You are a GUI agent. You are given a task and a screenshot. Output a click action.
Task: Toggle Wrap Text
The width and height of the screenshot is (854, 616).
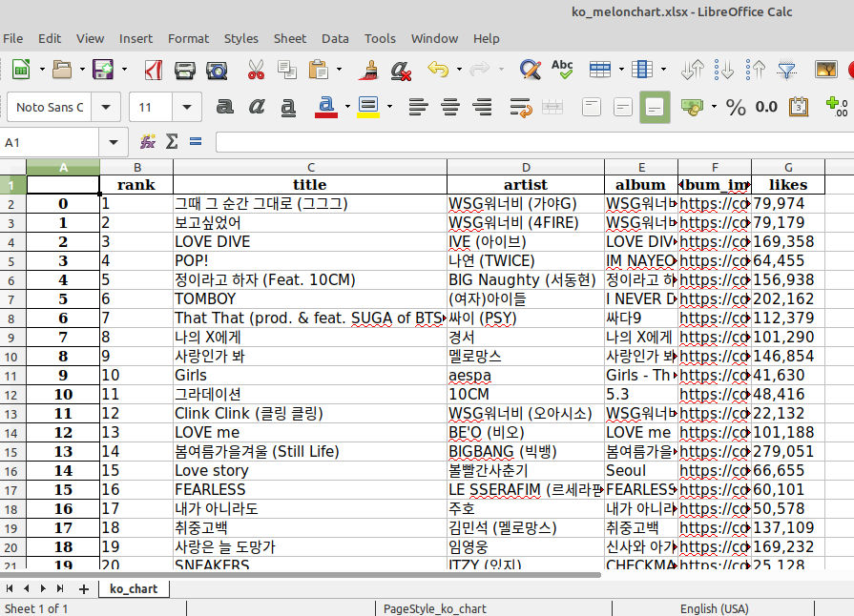(x=521, y=107)
